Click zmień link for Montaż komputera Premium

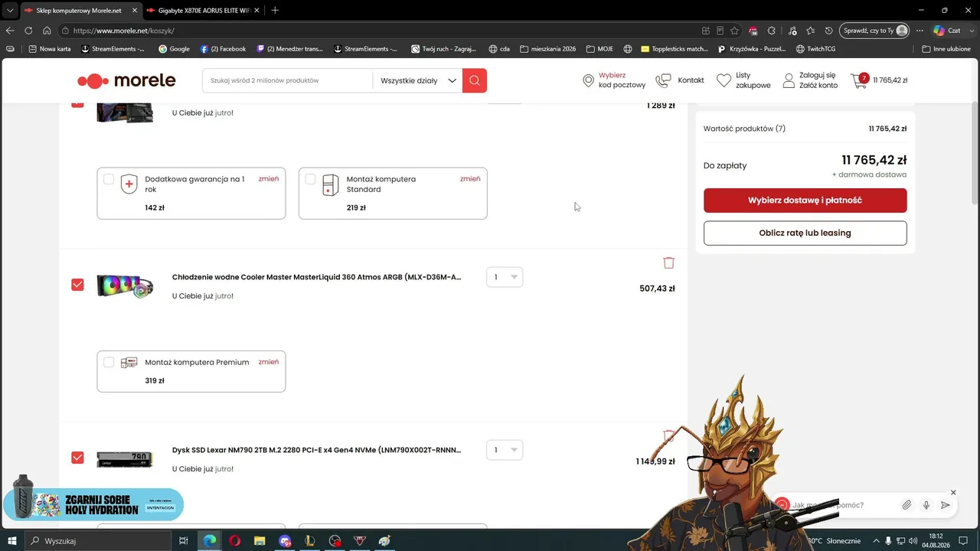pyautogui.click(x=269, y=362)
